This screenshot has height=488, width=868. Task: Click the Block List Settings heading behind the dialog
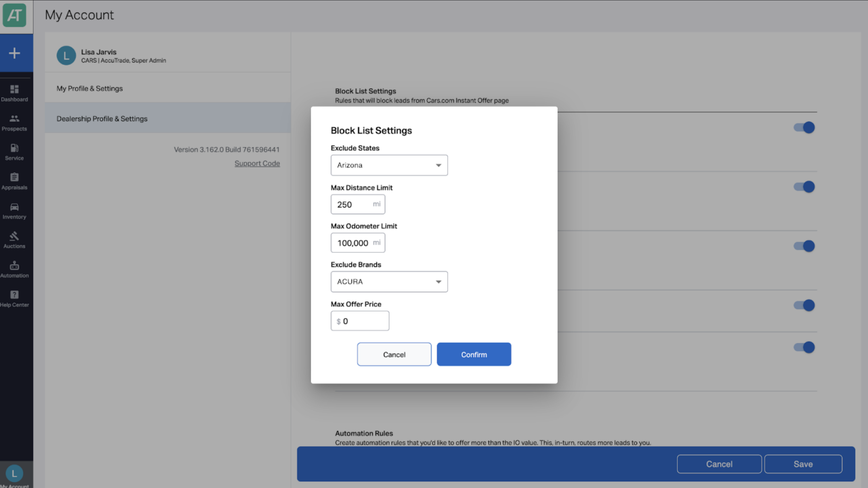point(366,91)
